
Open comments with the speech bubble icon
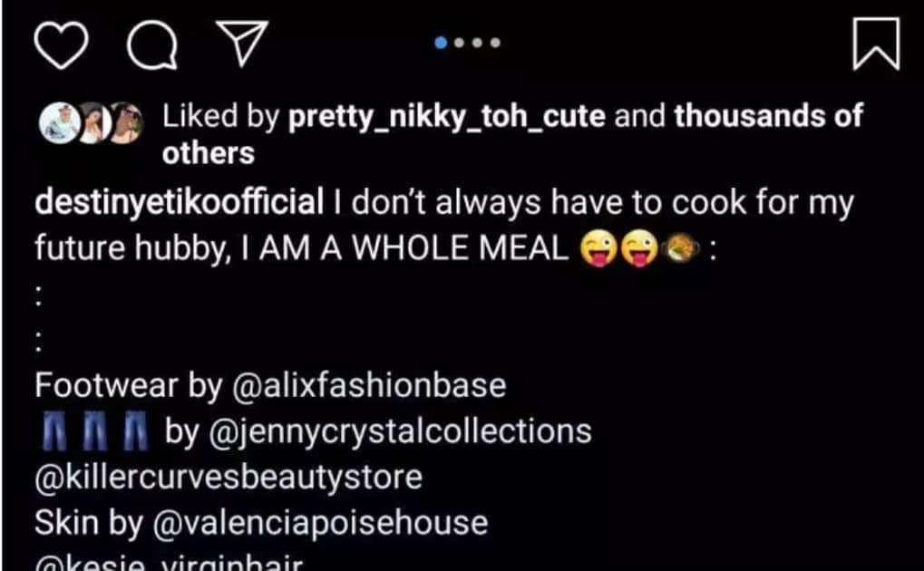point(151,45)
